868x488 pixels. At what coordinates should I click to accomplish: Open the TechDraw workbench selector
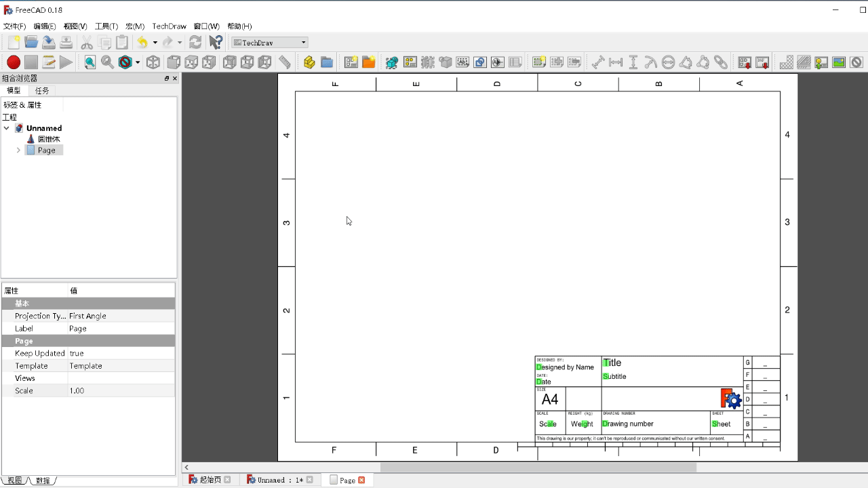point(270,43)
